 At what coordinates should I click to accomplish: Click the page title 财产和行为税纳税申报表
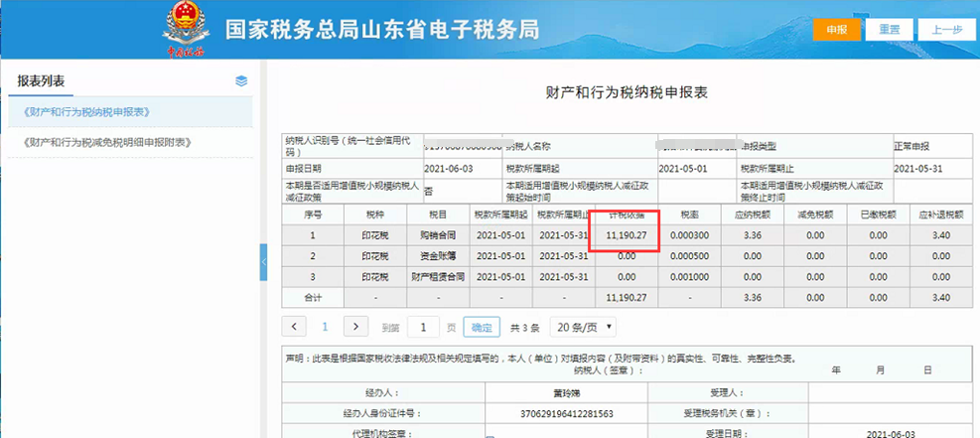tap(627, 93)
